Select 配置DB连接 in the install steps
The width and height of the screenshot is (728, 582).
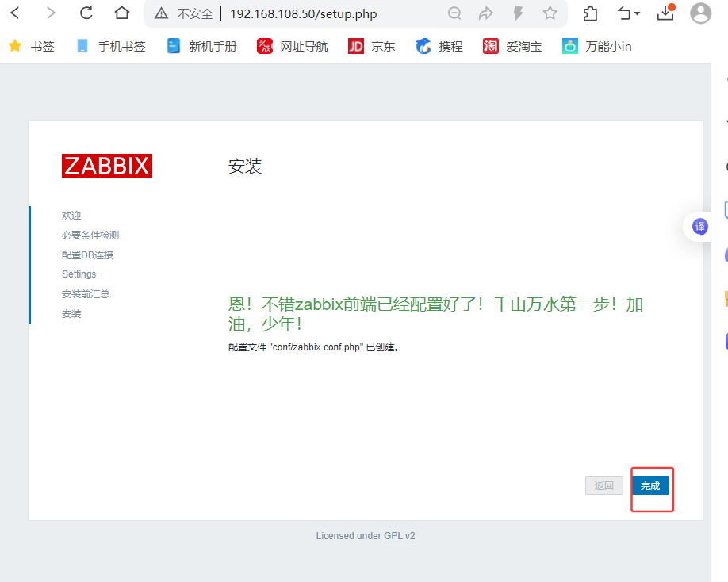coord(90,255)
